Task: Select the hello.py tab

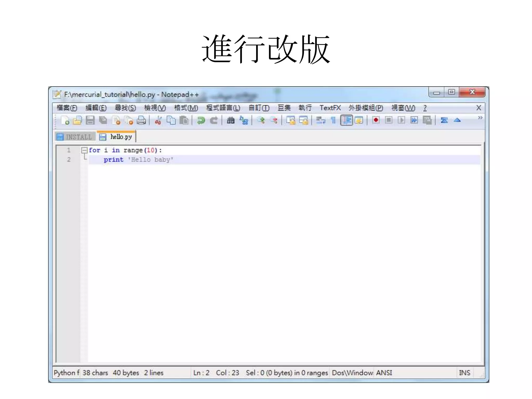Action: (116, 137)
